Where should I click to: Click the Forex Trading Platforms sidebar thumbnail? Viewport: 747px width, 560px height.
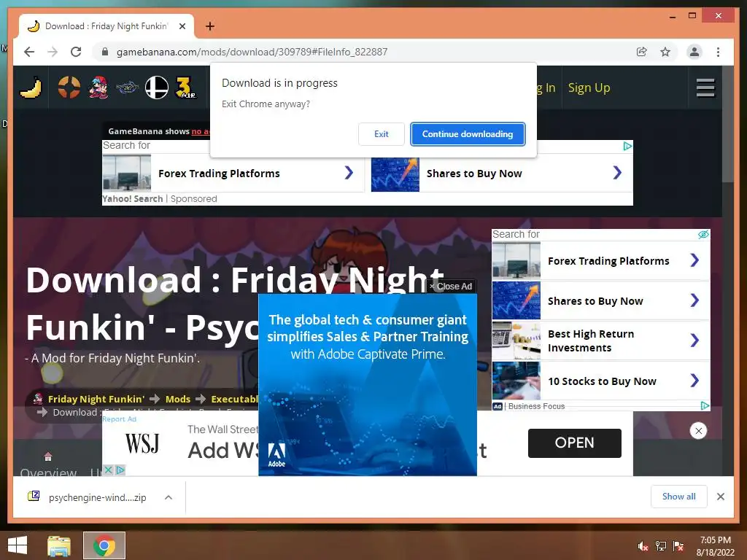516,260
